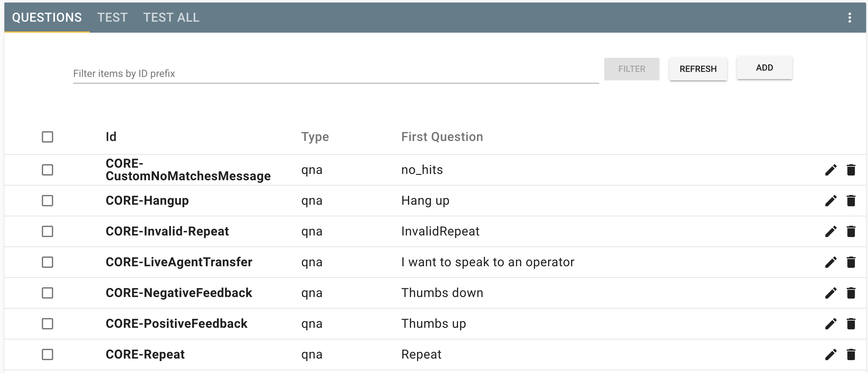Expand the CORE-NegativeFeedback row
Viewport: 868px width, 373px height.
[x=435, y=293]
